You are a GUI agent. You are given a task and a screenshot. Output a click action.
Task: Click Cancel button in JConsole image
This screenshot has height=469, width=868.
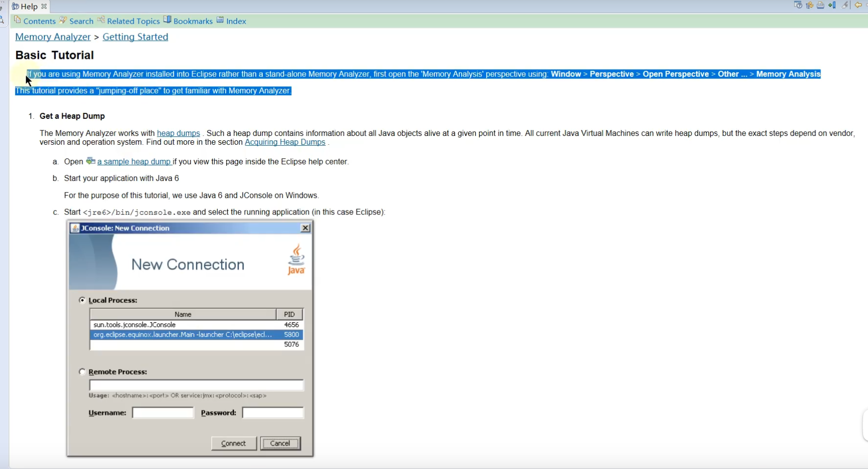pos(280,443)
